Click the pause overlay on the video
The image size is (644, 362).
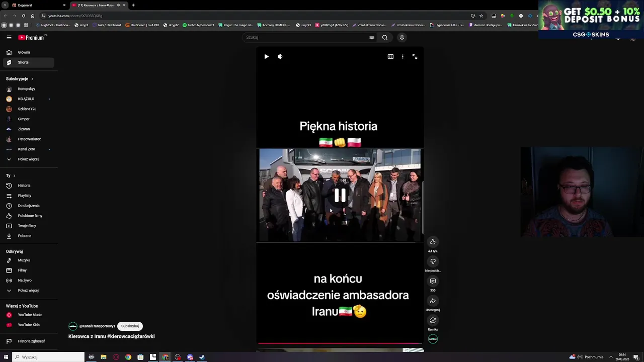pos(340,196)
